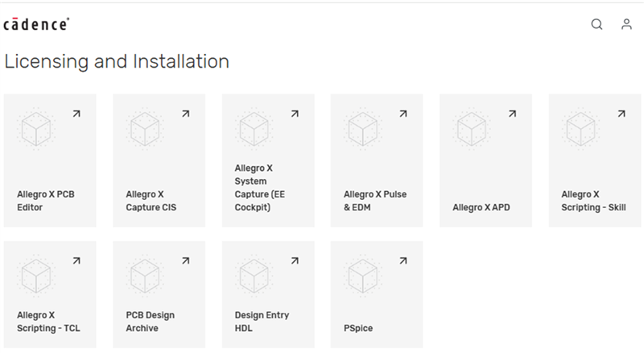Open PCB Design Archive link
This screenshot has width=644, height=353.
[151, 322]
